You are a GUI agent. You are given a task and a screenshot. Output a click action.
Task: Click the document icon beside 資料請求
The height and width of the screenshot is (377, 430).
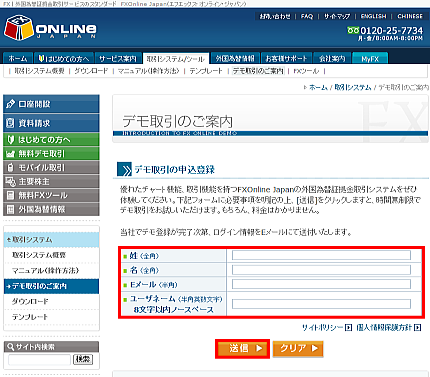(10, 123)
